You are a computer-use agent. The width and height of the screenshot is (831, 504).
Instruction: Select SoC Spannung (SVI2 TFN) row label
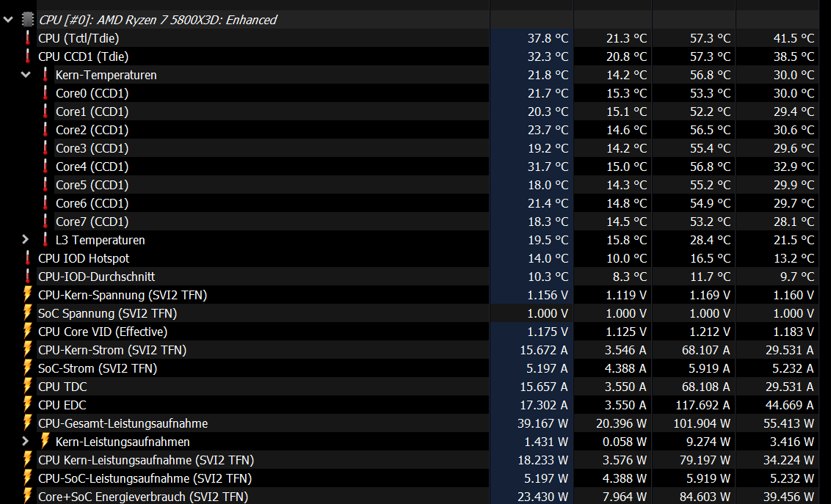108,313
